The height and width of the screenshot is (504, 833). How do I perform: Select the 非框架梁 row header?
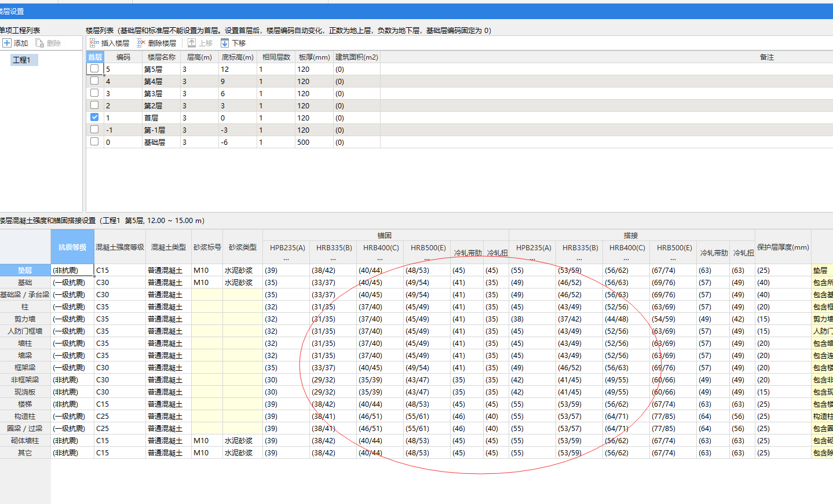pyautogui.click(x=25, y=380)
